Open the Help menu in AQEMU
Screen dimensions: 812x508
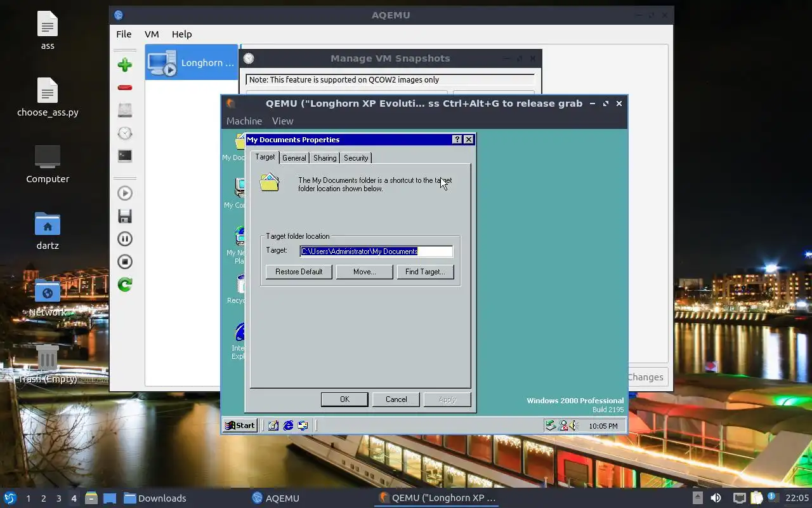(181, 34)
